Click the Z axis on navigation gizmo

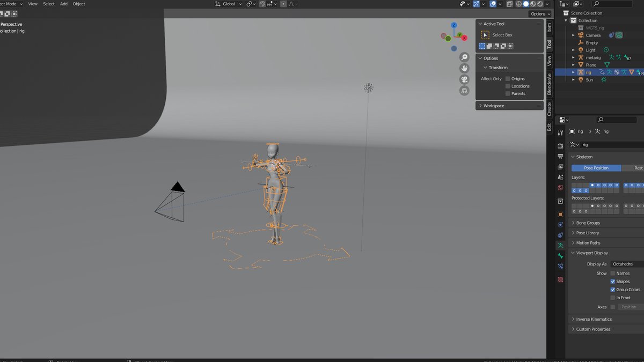tap(454, 25)
